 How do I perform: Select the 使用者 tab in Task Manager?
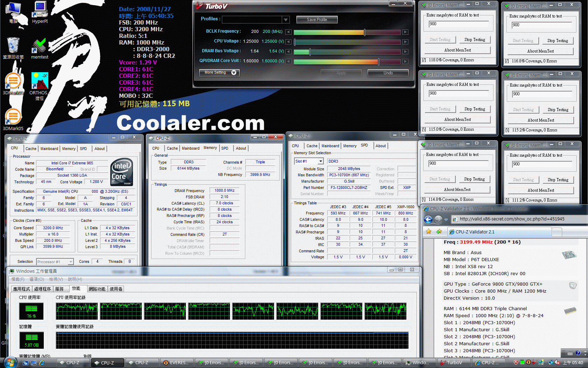coord(116,289)
